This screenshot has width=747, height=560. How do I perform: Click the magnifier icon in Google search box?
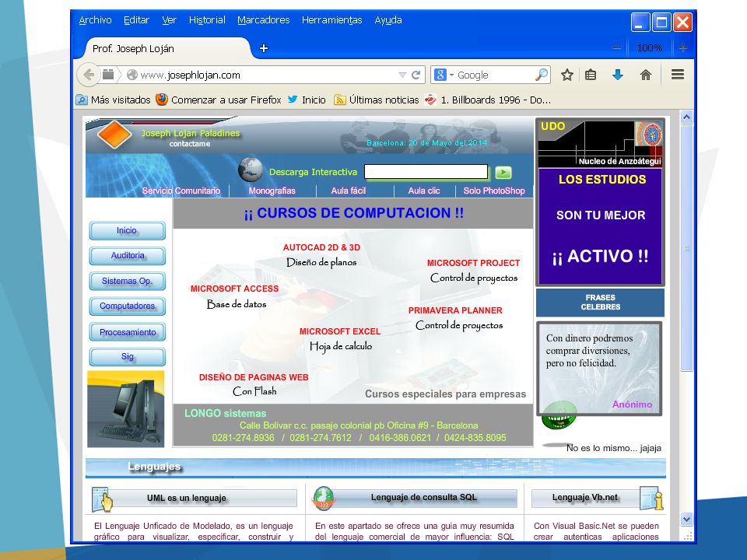coord(542,75)
